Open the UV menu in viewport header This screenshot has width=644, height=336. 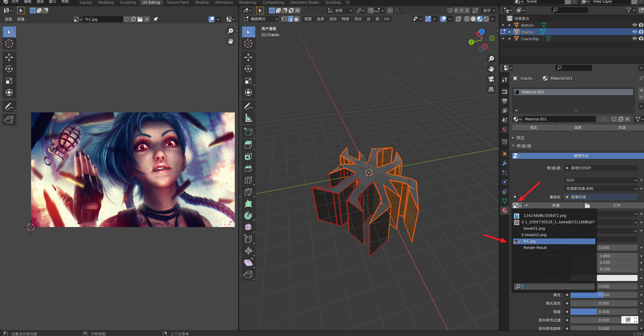[387, 19]
